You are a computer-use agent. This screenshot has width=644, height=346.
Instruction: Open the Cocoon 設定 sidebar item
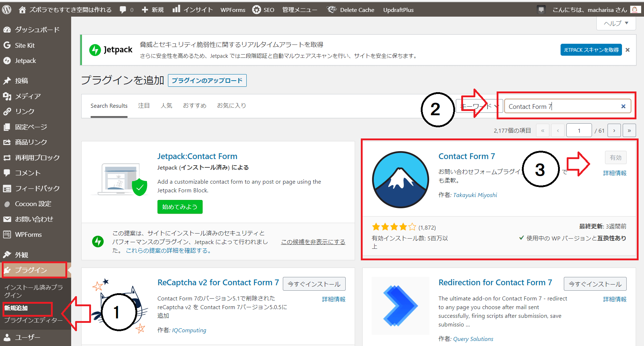(33, 204)
